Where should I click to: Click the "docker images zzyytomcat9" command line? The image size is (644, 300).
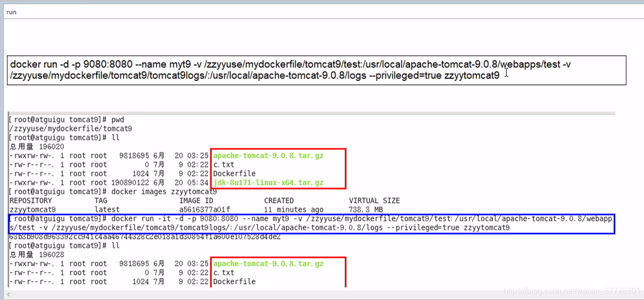pos(113,191)
